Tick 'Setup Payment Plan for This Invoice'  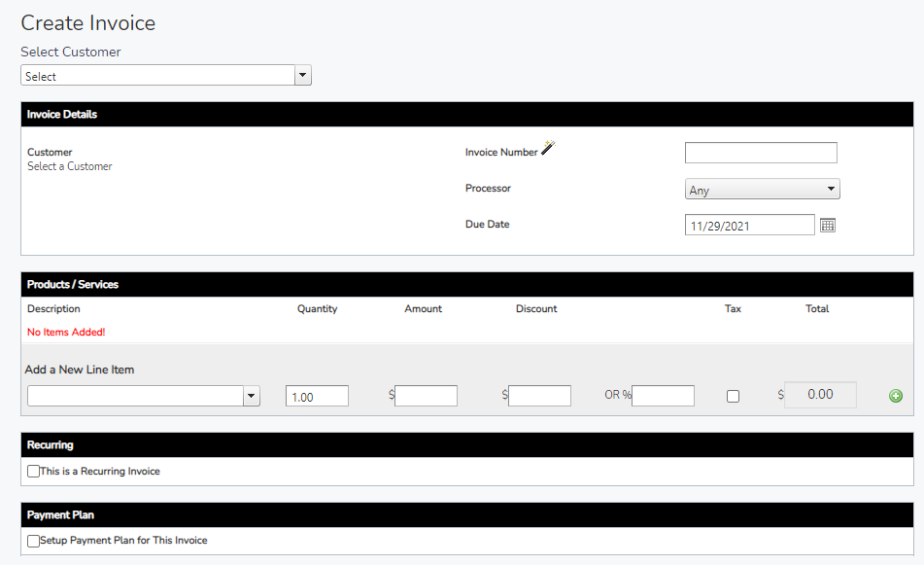point(34,541)
